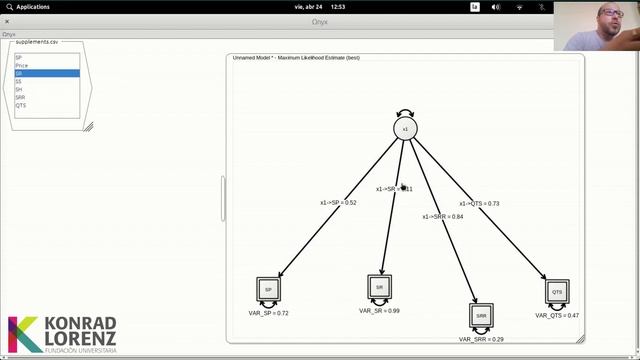Click the model panel left edge handle

(x=223, y=198)
